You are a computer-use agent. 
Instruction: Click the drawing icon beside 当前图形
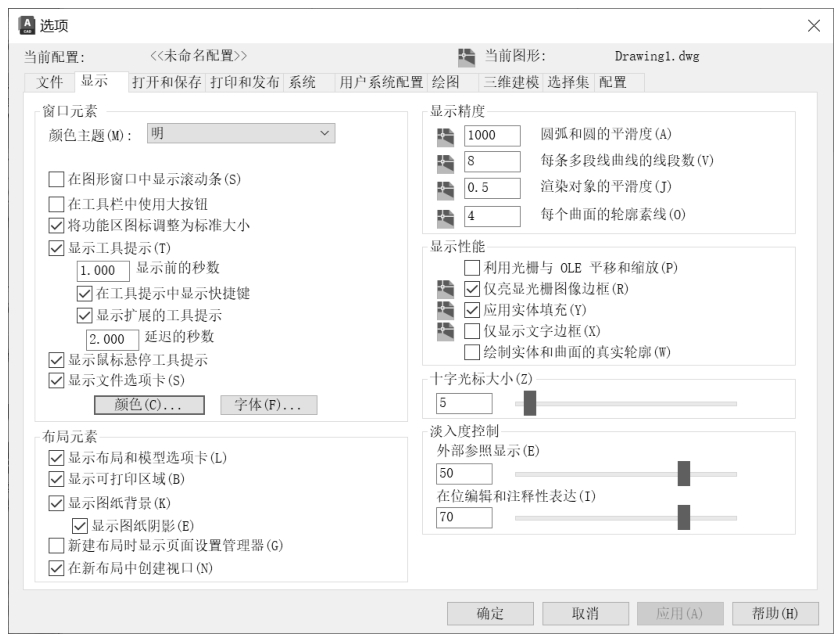[x=467, y=57]
